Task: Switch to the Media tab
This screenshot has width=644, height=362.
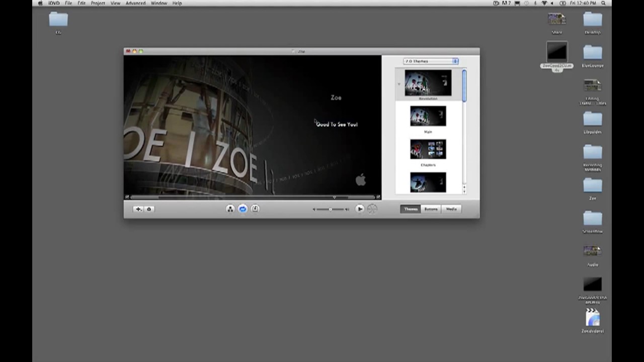Action: point(451,209)
